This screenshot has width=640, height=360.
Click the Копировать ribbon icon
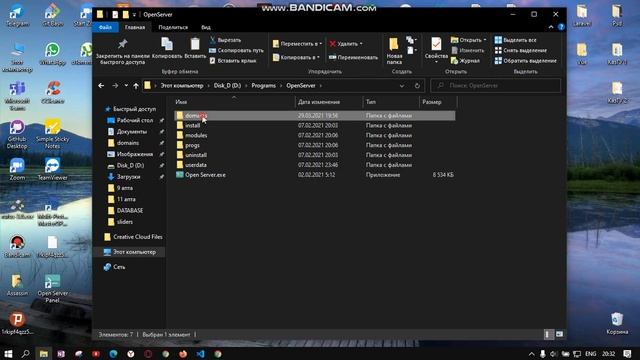pyautogui.click(x=167, y=48)
